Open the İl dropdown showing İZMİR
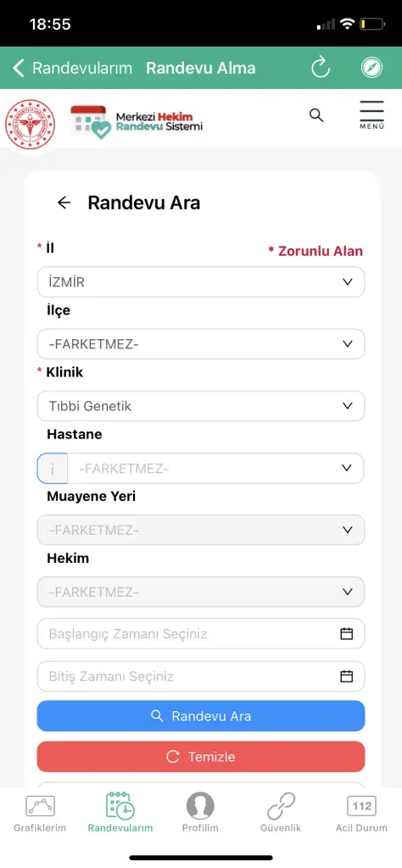This screenshot has height=868, width=402. pos(201,281)
